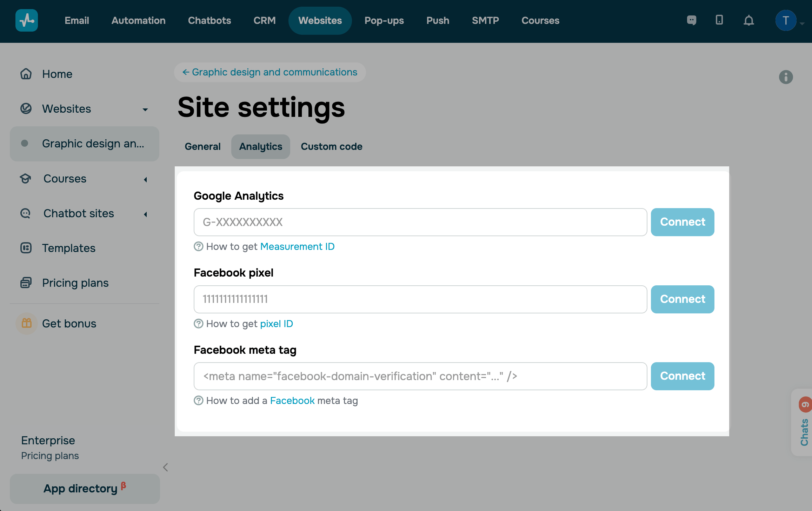Viewport: 812px width, 511px height.
Task: Open the chat messages icon in header
Action: click(x=691, y=20)
